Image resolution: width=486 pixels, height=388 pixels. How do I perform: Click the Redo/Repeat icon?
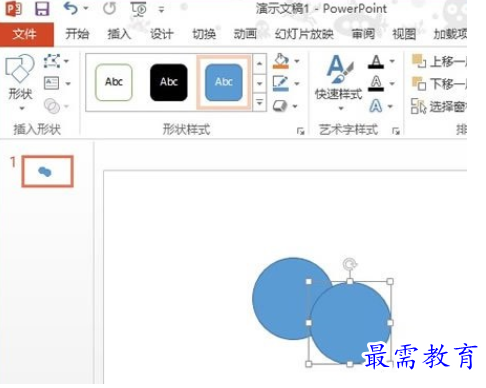[x=109, y=9]
